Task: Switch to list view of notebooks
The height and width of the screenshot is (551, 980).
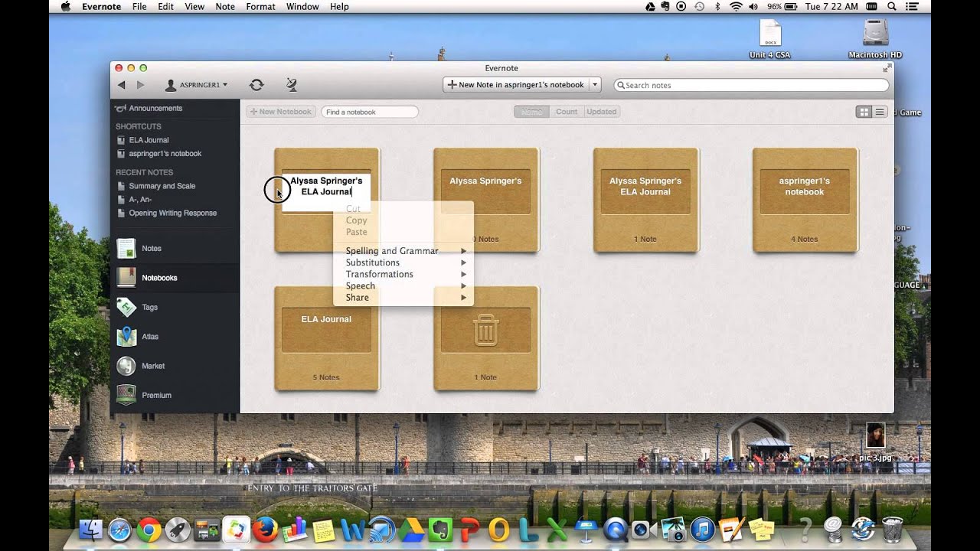Action: click(x=880, y=112)
